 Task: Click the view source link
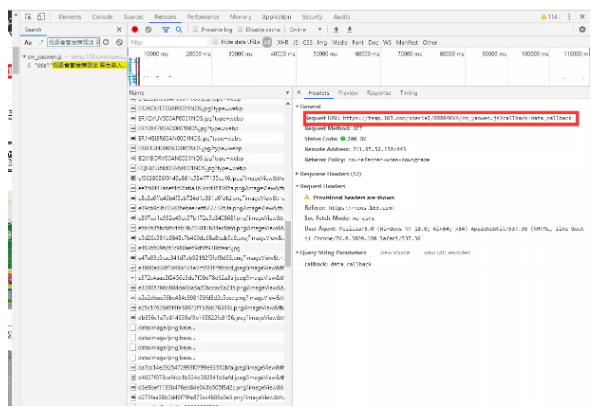click(x=395, y=253)
